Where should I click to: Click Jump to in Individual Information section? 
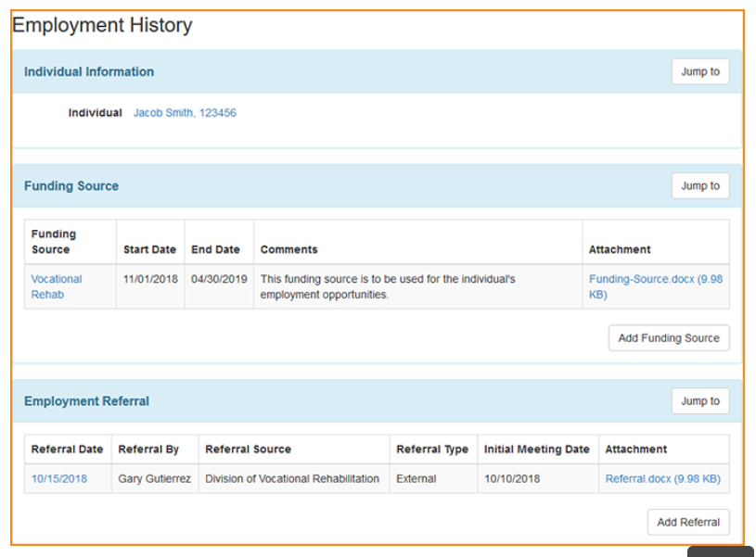pyautogui.click(x=699, y=71)
